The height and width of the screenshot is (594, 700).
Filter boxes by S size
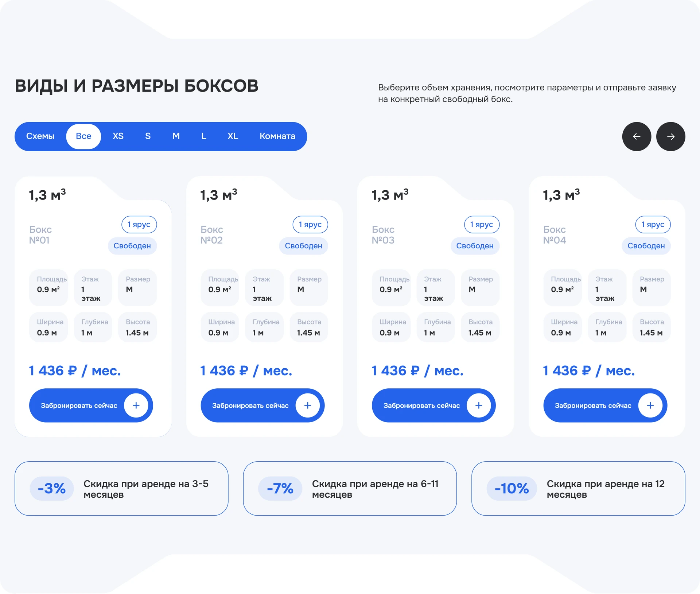pyautogui.click(x=148, y=136)
